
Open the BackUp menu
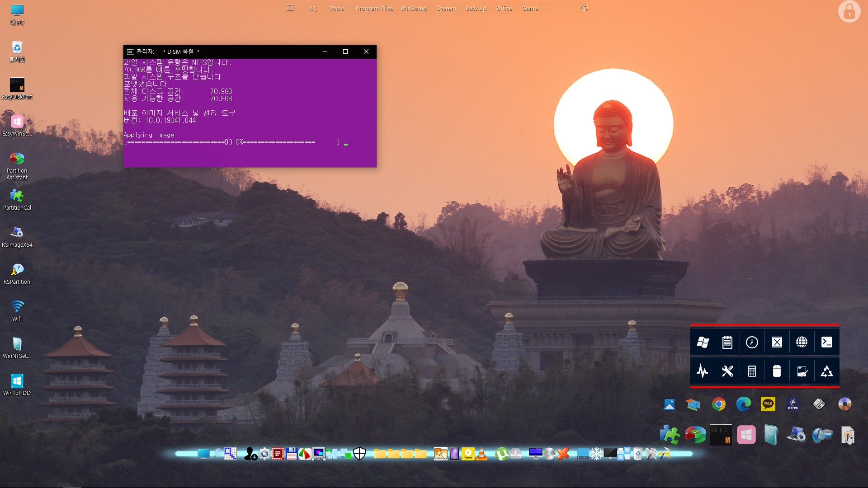pyautogui.click(x=476, y=9)
